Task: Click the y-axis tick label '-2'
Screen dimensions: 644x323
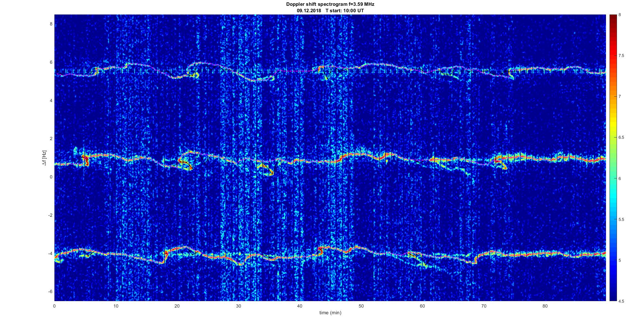Action: 50,215
